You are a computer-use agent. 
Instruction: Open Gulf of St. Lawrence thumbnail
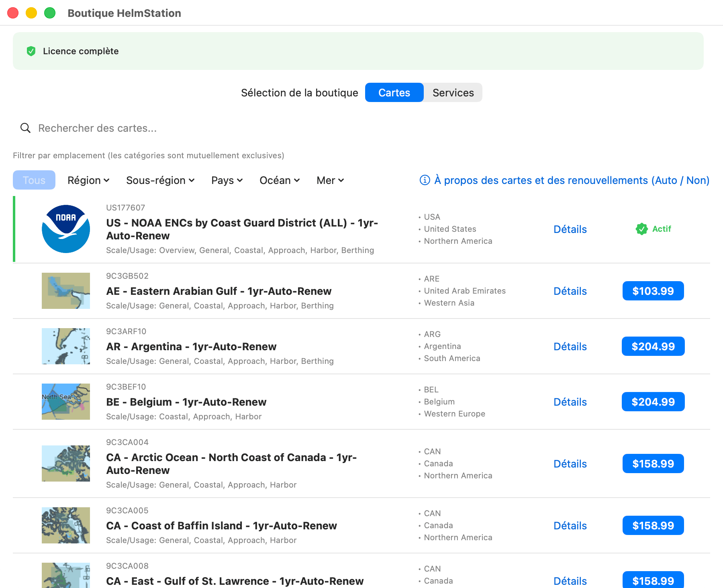coord(66,575)
